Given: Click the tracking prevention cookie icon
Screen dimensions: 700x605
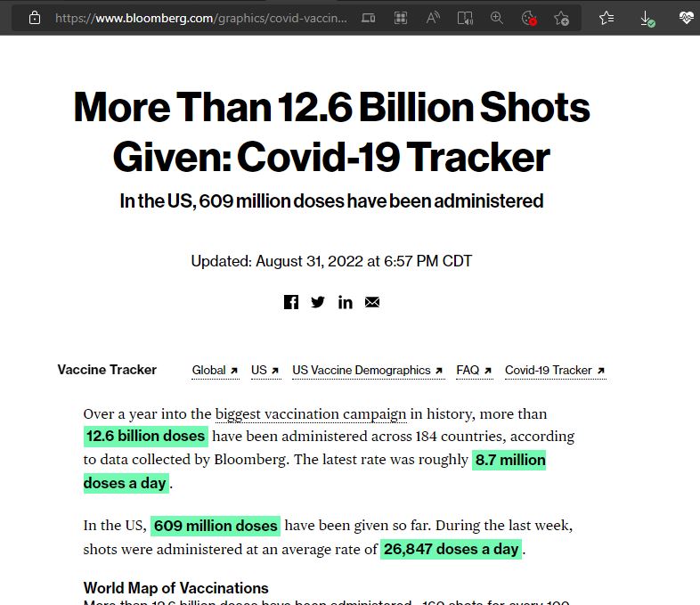Looking at the screenshot, I should coord(529,18).
